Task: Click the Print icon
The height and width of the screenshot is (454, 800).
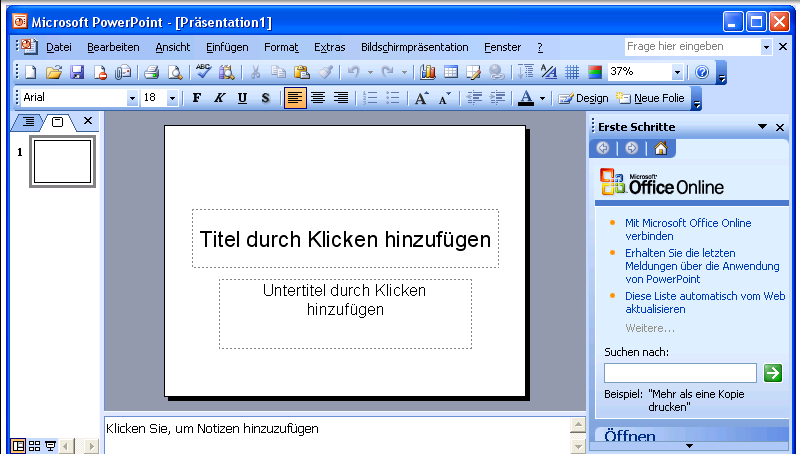Action: 151,72
